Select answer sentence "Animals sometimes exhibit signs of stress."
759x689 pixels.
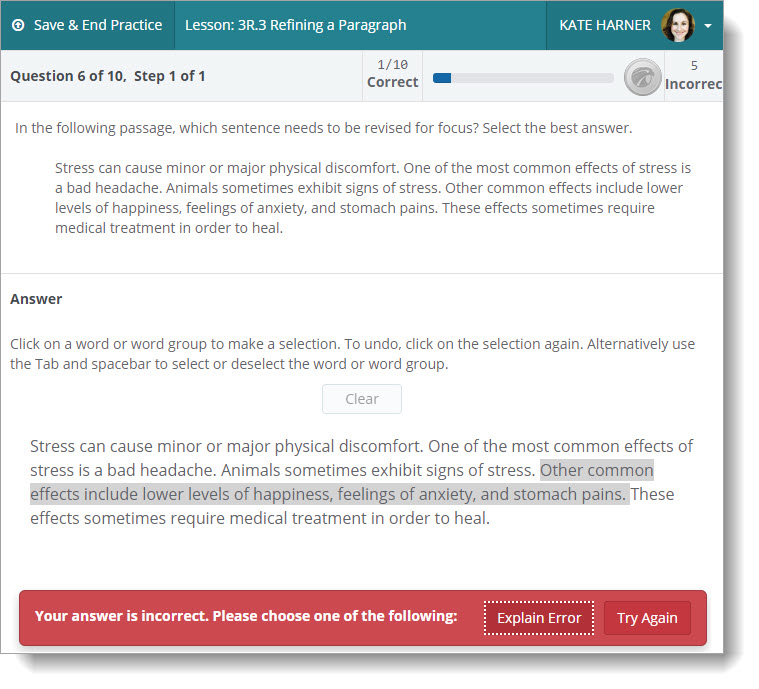tap(377, 470)
